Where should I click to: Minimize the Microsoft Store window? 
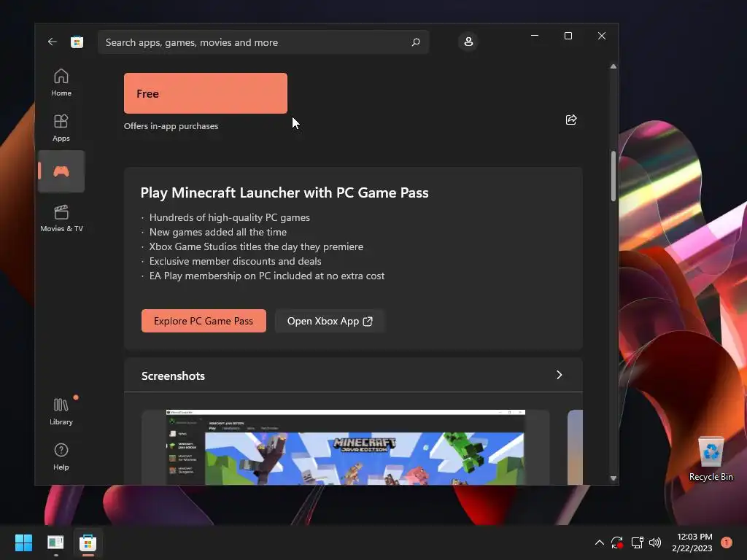tap(535, 36)
